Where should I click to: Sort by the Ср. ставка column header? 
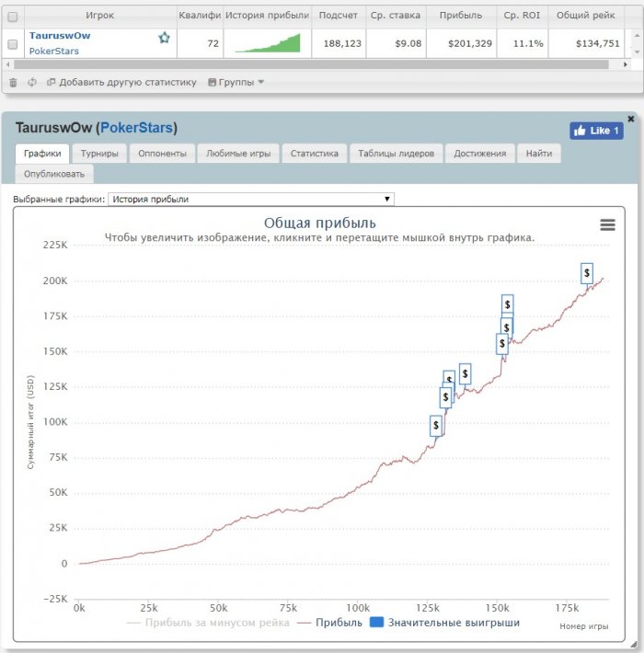(396, 16)
